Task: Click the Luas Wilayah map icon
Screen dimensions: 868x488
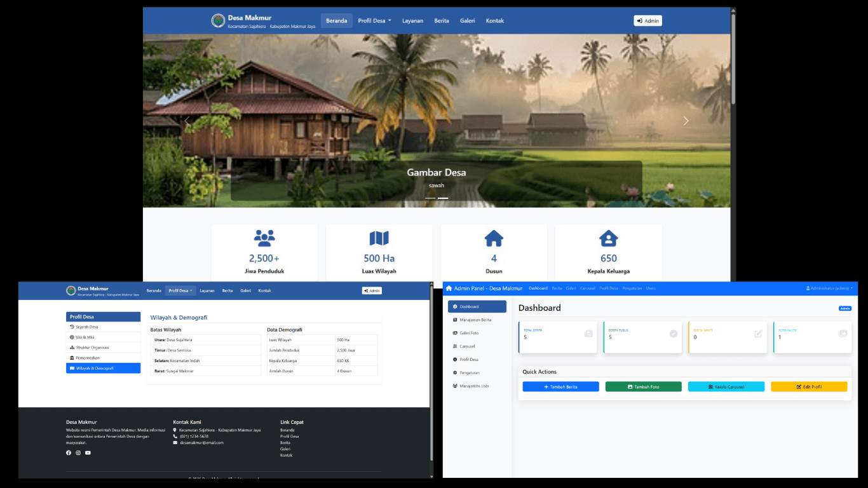Action: pyautogui.click(x=379, y=238)
